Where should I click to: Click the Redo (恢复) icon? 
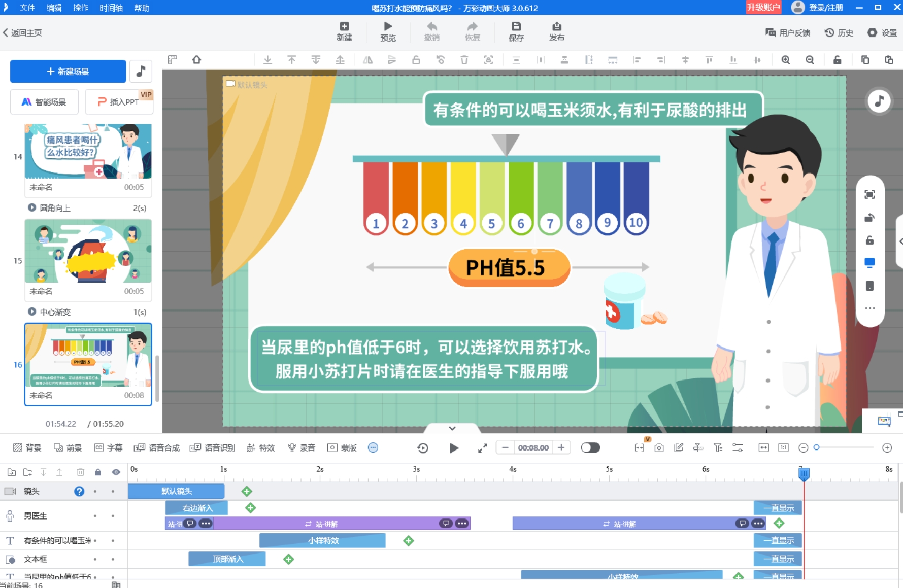coord(472,31)
